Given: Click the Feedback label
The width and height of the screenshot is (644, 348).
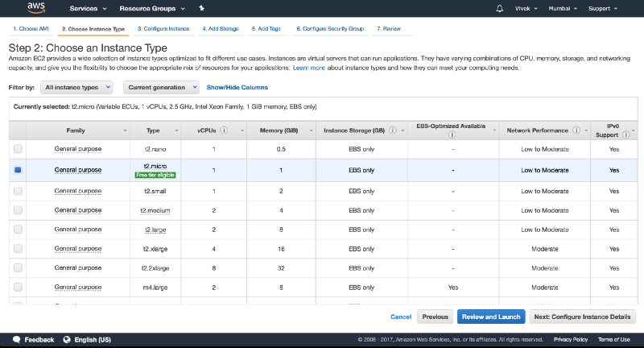Looking at the screenshot, I should point(39,339).
